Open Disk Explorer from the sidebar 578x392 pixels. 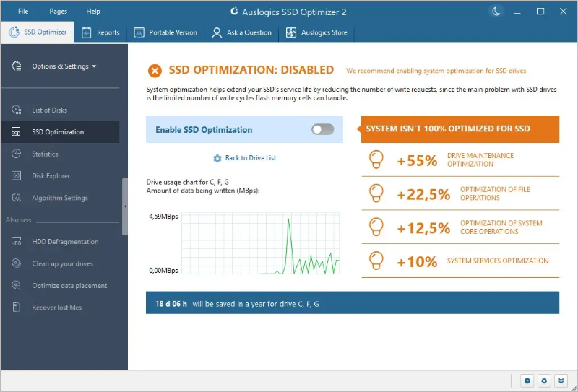click(x=51, y=176)
